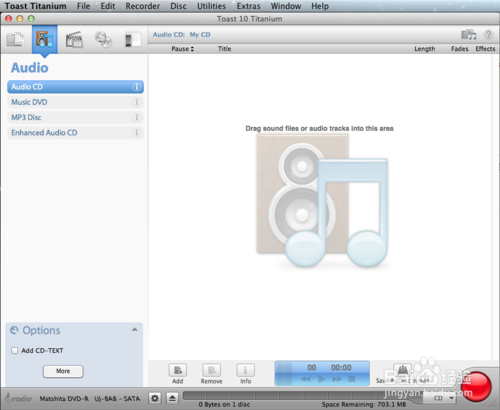Click the vertical scrollbar of track list
This screenshot has width=500, height=410.
(x=495, y=207)
